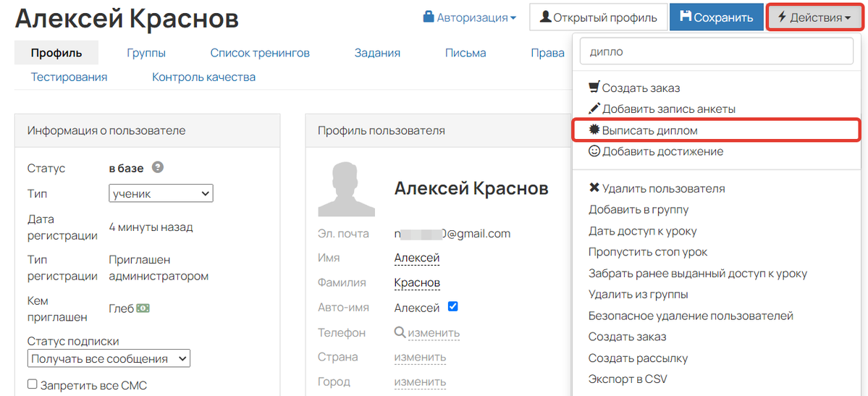868x396 pixels.
Task: Click the smiley icon beside Добавить достижение
Action: [594, 151]
